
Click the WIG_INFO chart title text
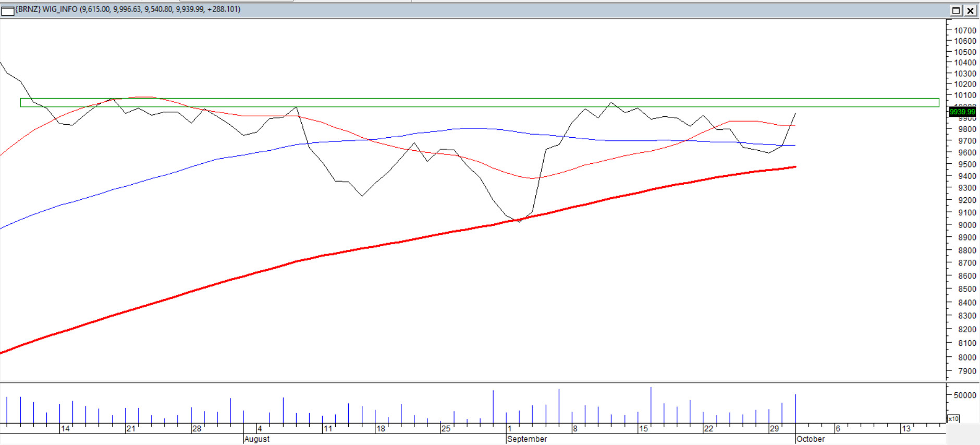point(128,9)
